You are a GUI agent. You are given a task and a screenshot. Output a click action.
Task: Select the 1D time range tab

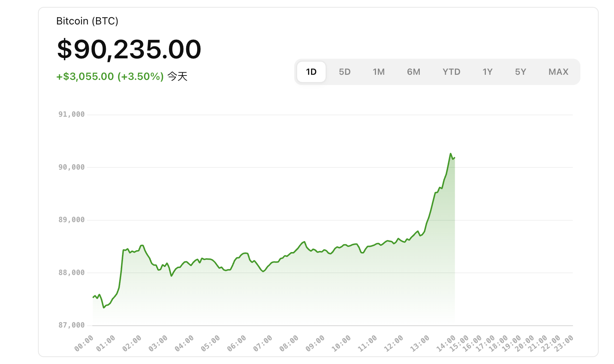coord(311,72)
